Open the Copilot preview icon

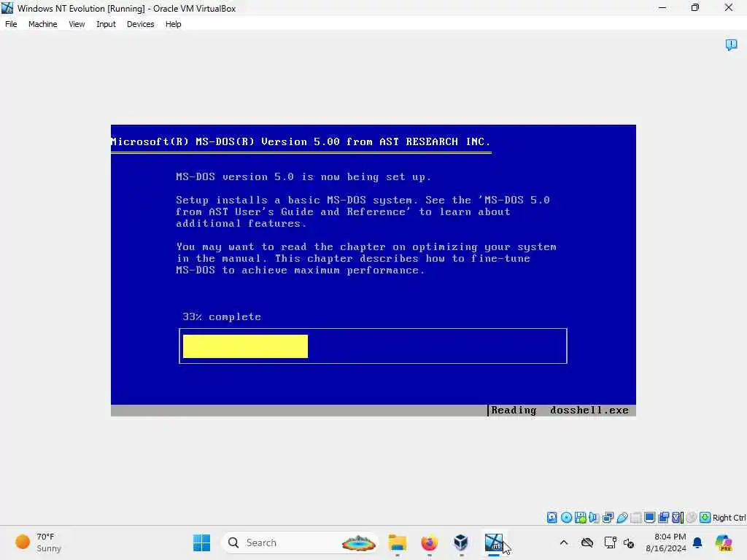click(x=724, y=542)
